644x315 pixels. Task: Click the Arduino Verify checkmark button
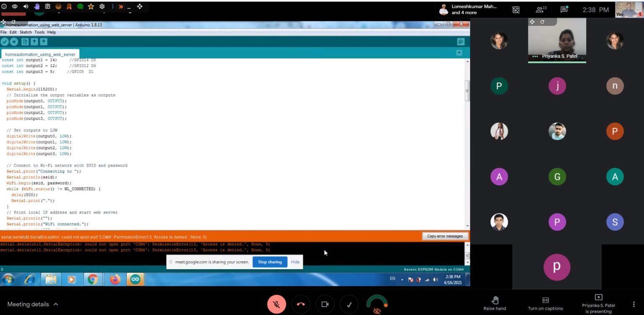[5, 42]
